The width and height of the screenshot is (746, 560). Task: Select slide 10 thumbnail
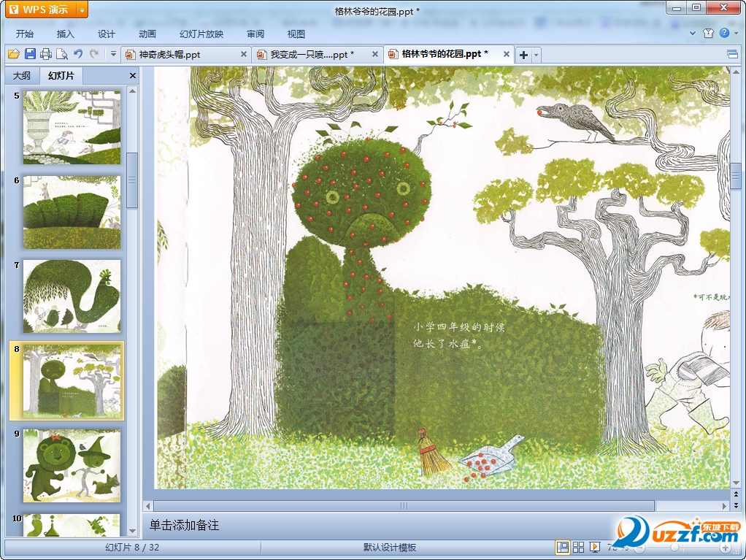(72, 525)
